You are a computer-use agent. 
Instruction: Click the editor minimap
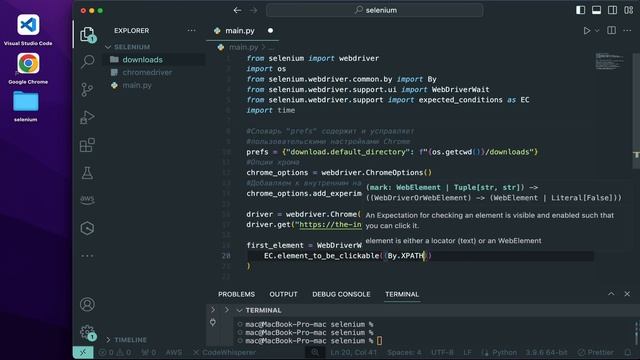pos(609,61)
